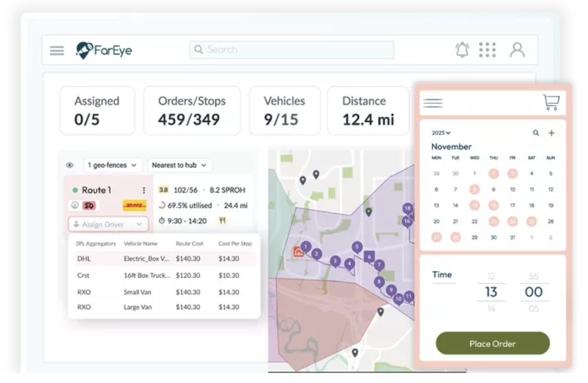588x383 pixels.
Task: Click the plus icon in calendar
Action: point(551,133)
